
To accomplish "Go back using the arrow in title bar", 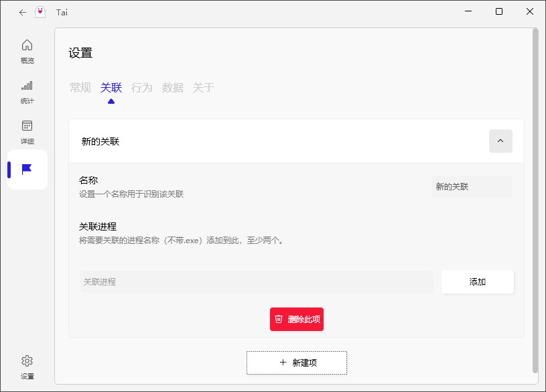I will click(x=23, y=13).
